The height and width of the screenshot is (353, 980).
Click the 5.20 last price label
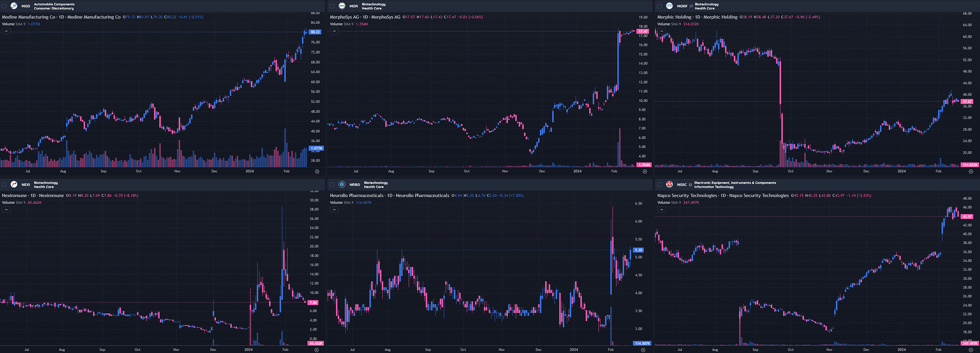coord(639,250)
